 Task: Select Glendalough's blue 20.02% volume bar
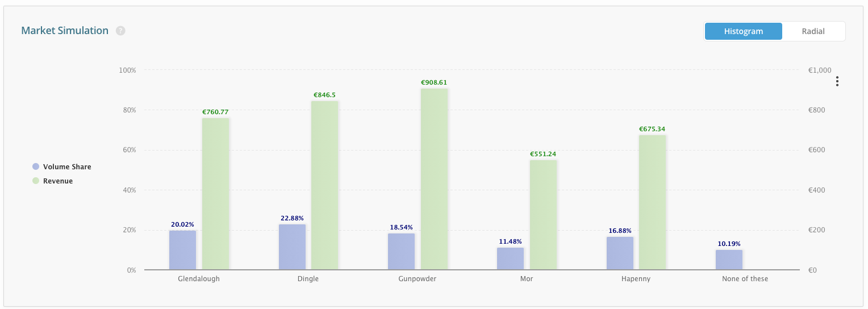pos(182,250)
